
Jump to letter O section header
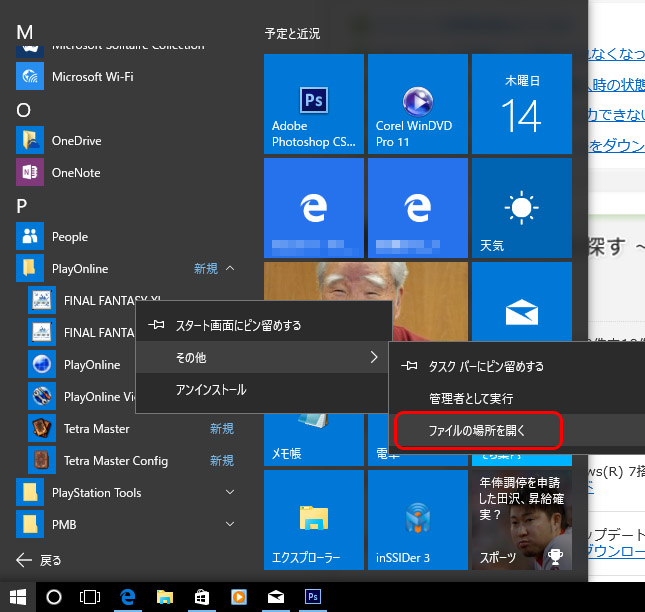pyautogui.click(x=23, y=110)
